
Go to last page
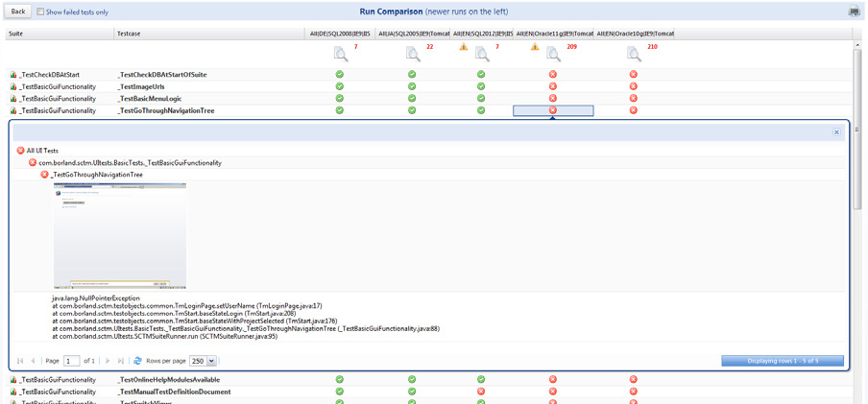[121, 361]
